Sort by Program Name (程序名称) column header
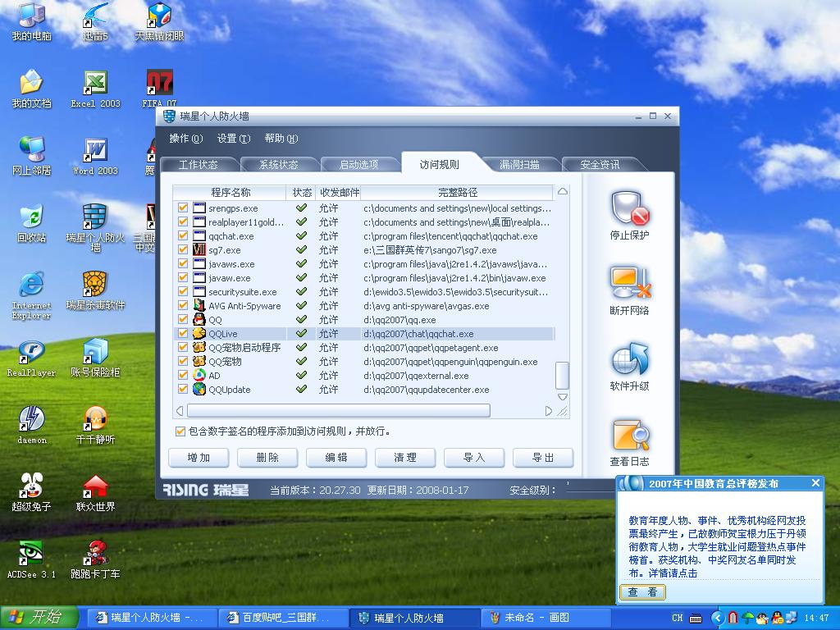 coord(230,192)
